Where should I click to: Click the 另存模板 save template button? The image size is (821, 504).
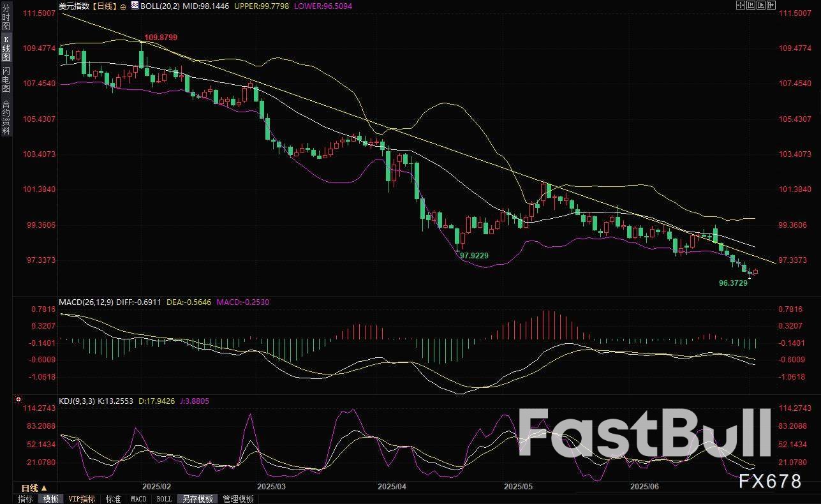point(197,499)
